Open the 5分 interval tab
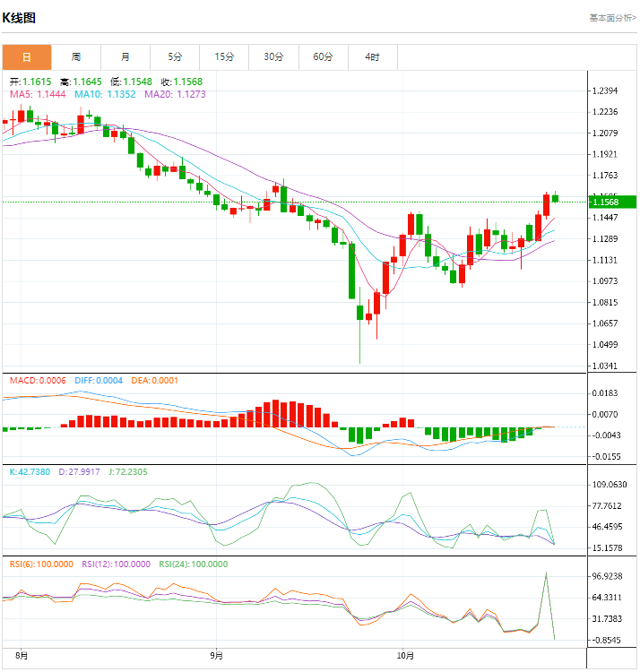 (x=175, y=57)
